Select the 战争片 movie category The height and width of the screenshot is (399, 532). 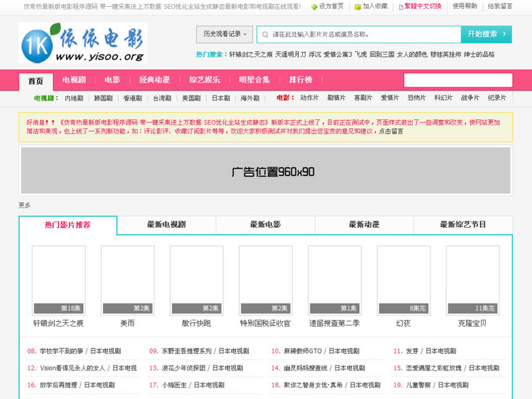(x=470, y=98)
